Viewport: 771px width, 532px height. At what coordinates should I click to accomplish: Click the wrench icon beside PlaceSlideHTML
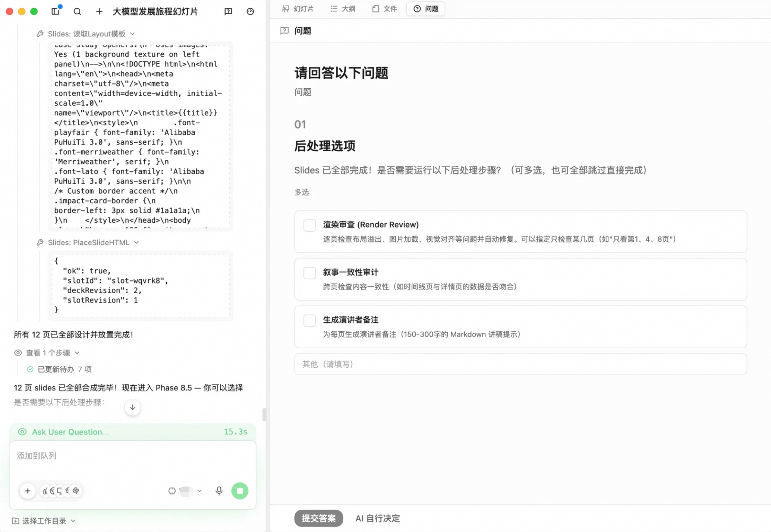coord(40,243)
